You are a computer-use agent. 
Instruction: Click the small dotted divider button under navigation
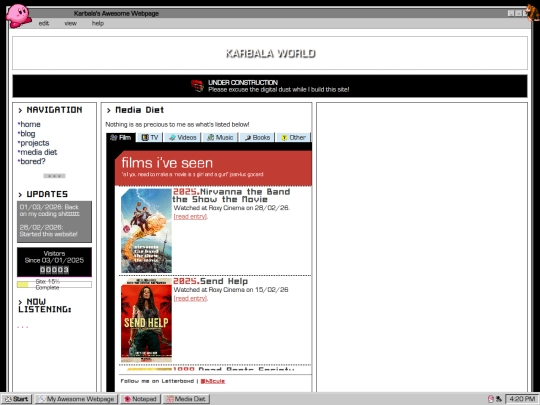pos(54,176)
